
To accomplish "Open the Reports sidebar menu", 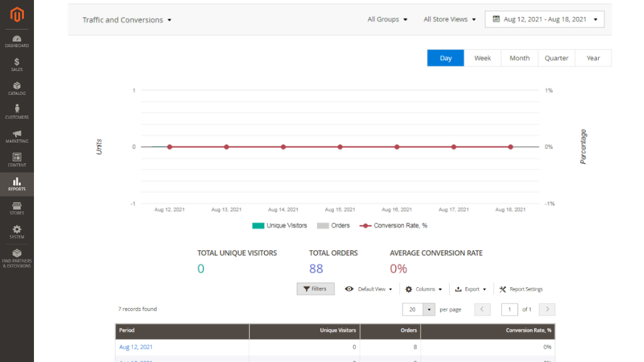I will click(x=17, y=184).
